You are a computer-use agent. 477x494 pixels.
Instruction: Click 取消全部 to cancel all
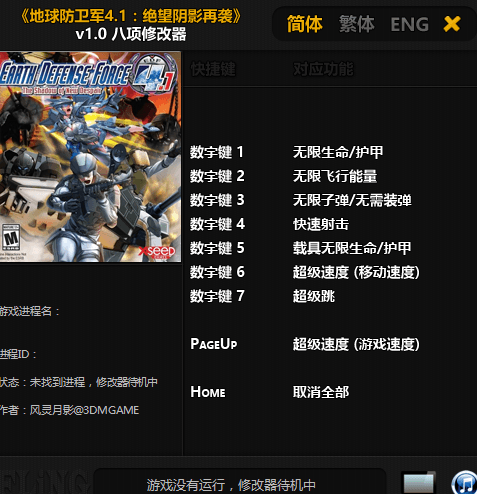coord(321,392)
